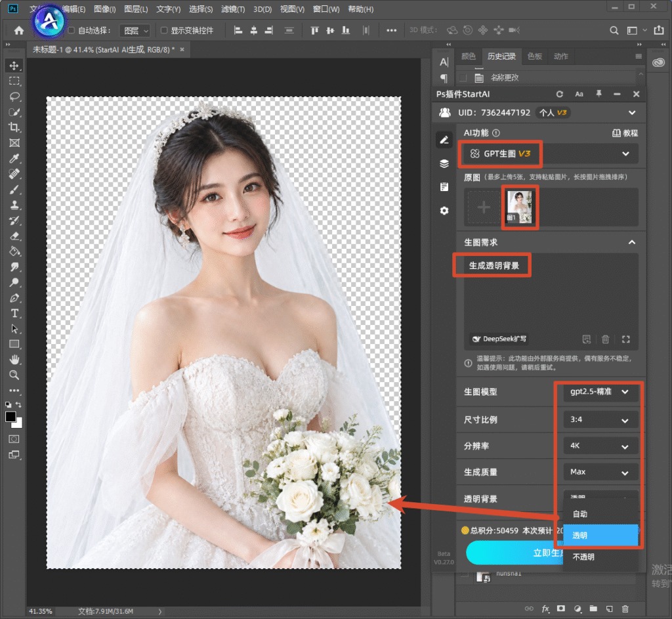Viewport: 672px width, 619px height.
Task: Open the 教程 tutorial link
Action: tap(625, 133)
